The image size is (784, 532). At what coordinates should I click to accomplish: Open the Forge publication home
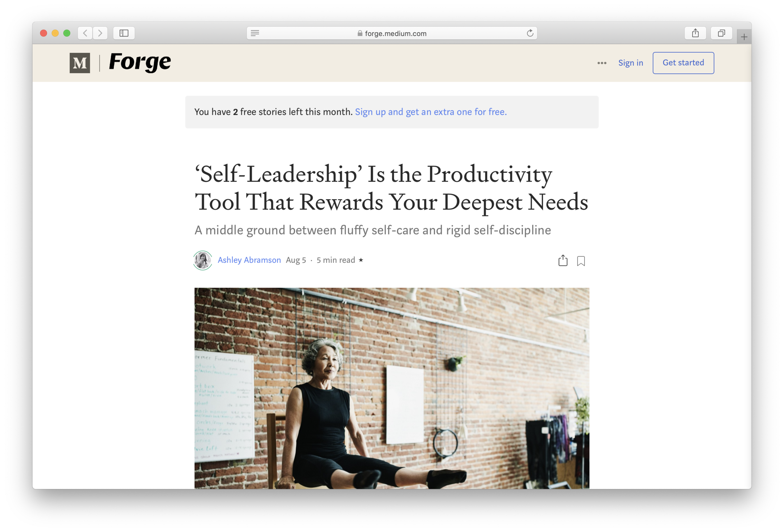140,63
